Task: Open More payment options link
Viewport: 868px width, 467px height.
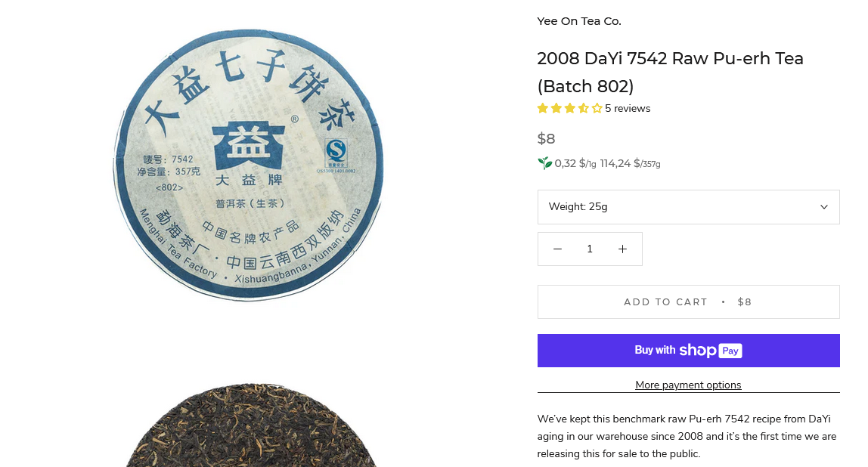Action: click(x=688, y=385)
